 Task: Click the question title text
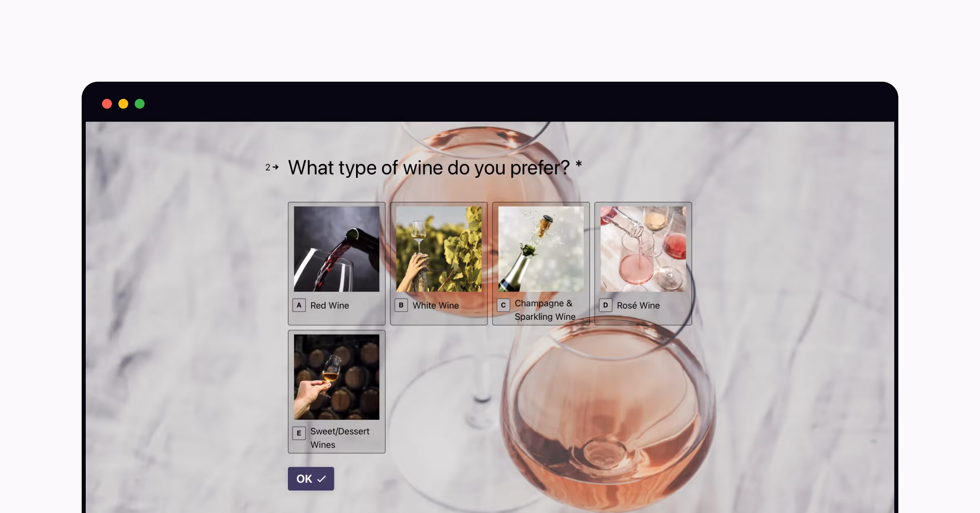[x=429, y=167]
